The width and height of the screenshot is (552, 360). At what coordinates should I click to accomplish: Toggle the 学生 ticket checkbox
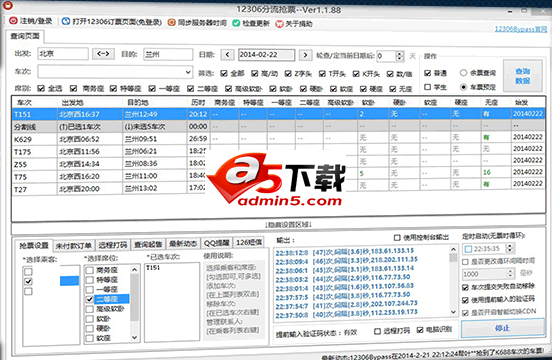[x=427, y=87]
